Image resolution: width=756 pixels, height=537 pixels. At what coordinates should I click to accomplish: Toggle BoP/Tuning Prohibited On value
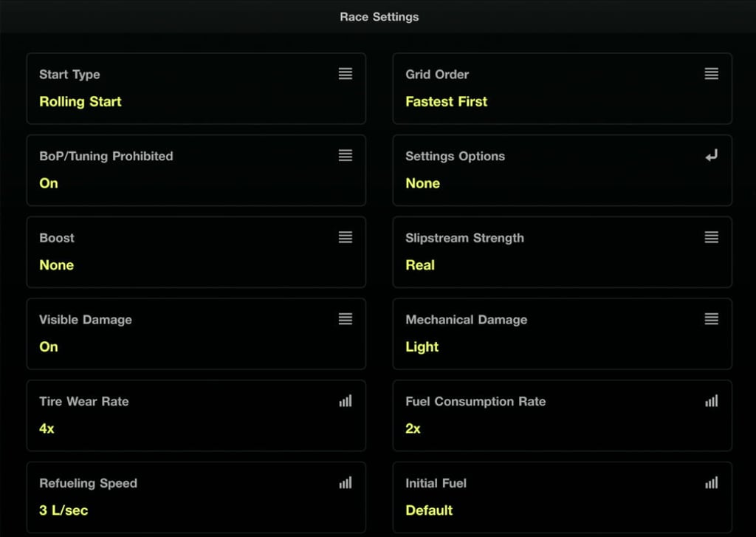click(49, 183)
